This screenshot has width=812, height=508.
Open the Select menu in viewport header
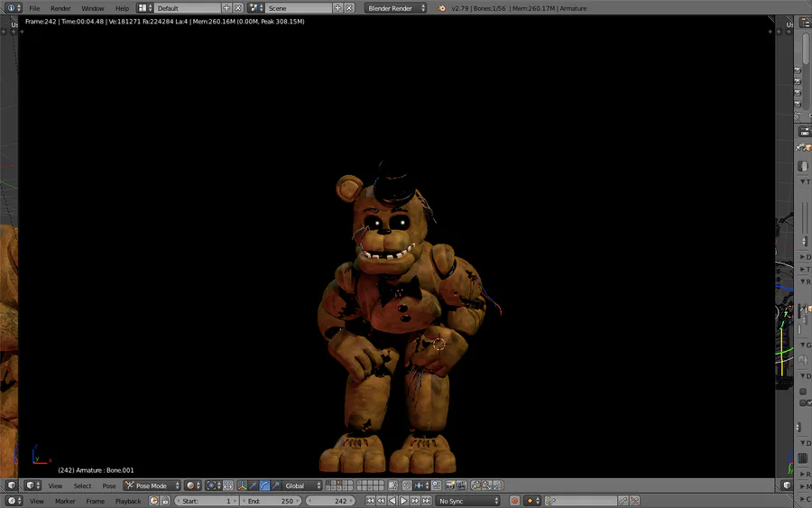coord(82,485)
